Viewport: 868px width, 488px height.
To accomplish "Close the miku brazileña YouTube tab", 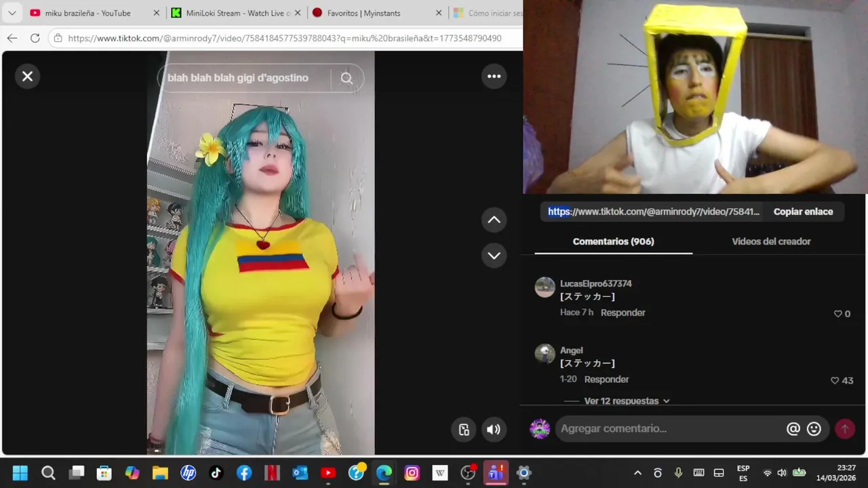I will click(157, 13).
